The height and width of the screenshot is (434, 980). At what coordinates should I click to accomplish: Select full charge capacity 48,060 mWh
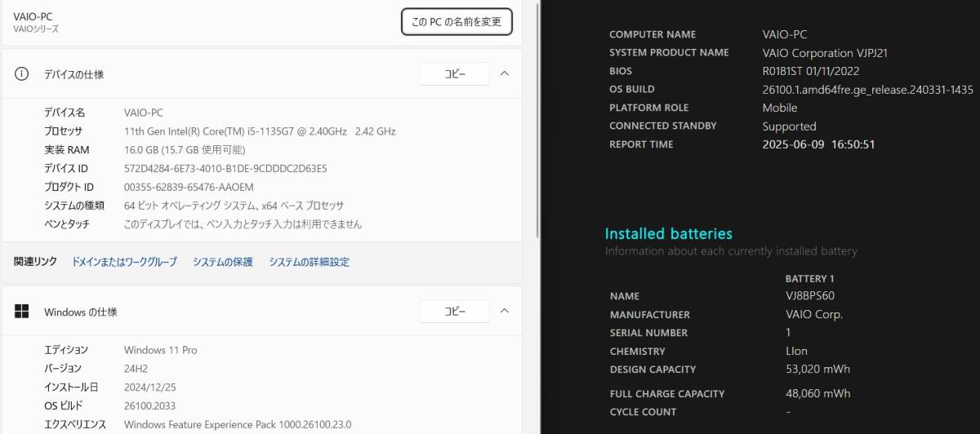point(817,393)
